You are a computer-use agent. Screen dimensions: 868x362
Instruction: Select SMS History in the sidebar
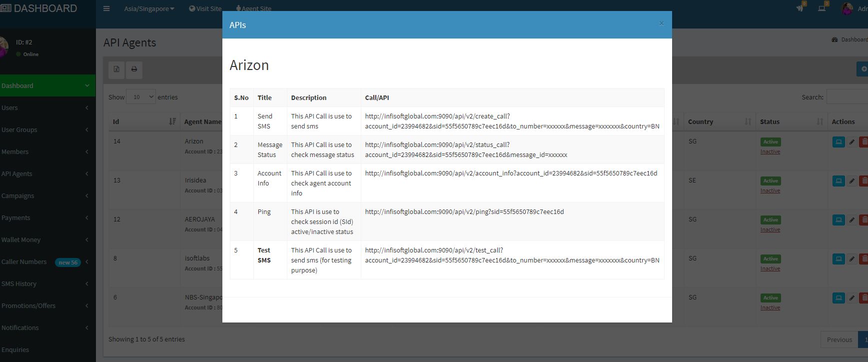click(45, 283)
